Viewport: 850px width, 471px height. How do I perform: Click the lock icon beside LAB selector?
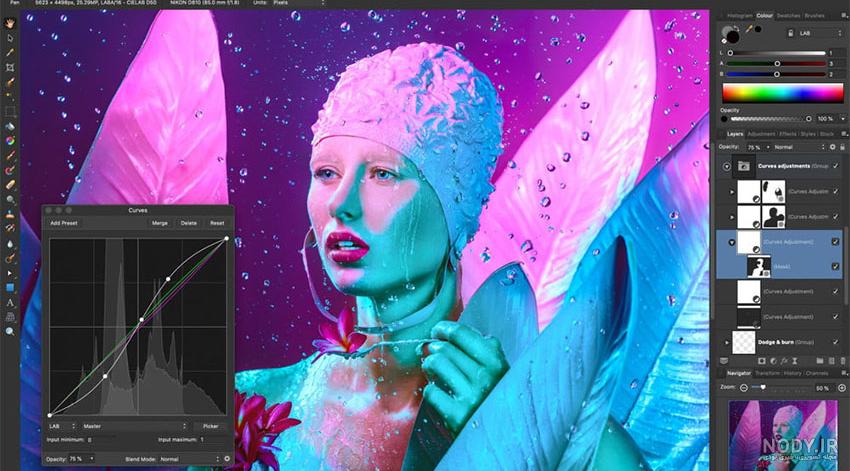click(x=790, y=33)
